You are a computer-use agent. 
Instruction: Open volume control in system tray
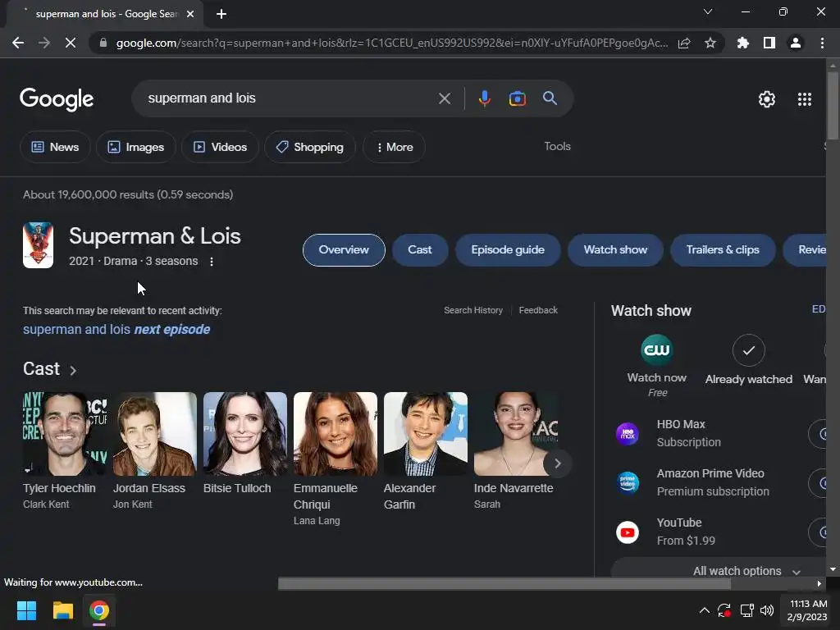[767, 610]
